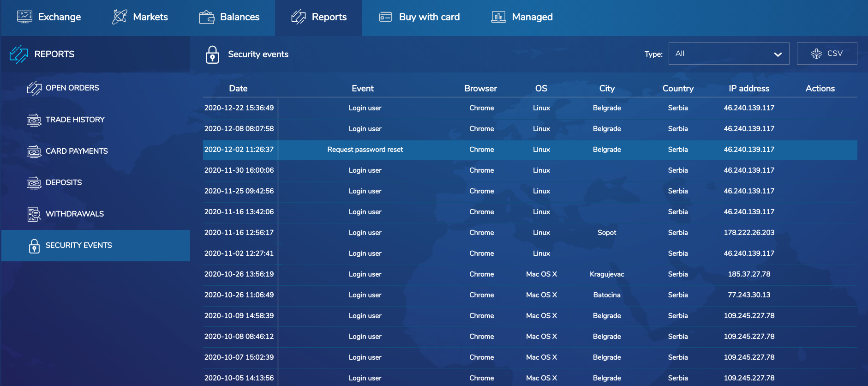Open the Type filter dropdown showing All

click(729, 54)
